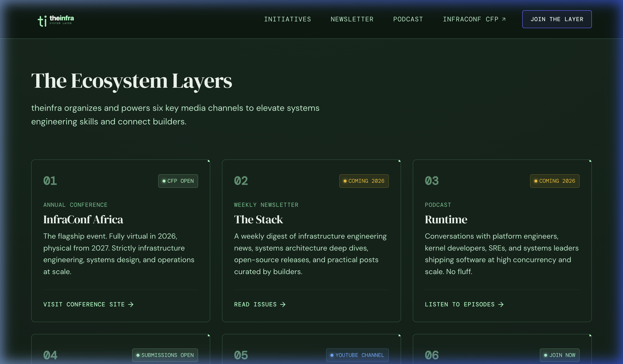Click the Coming 2026 badge on Runtime card
Image resolution: width=623 pixels, height=364 pixels.
[x=554, y=181]
